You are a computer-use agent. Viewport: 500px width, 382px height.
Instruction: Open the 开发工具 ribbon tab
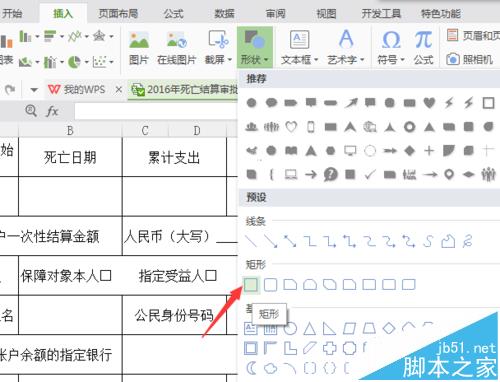tap(381, 14)
